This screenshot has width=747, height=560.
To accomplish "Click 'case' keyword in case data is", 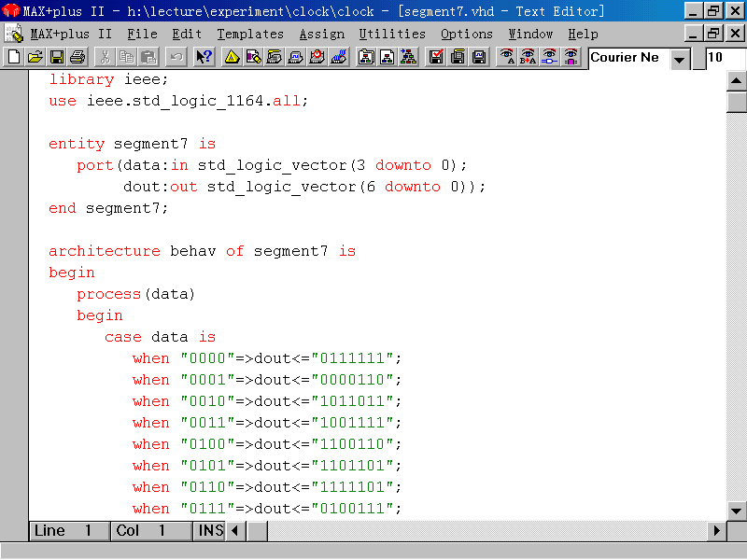I will point(123,337).
